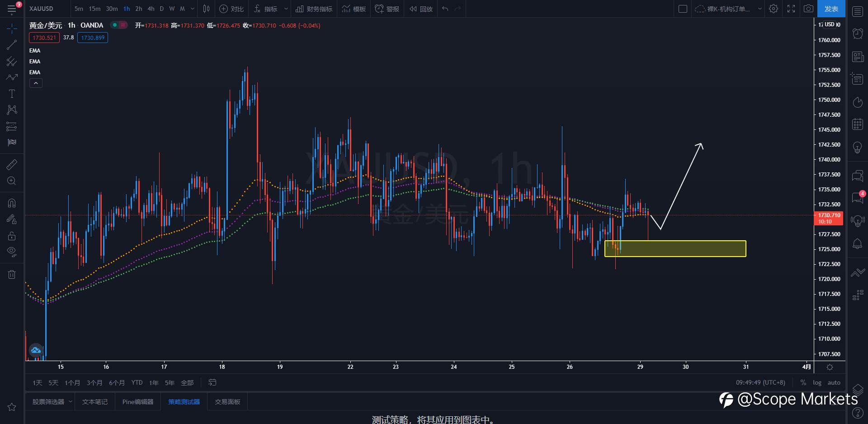Change the candlestick chart style
This screenshot has height=424, width=868.
point(206,9)
